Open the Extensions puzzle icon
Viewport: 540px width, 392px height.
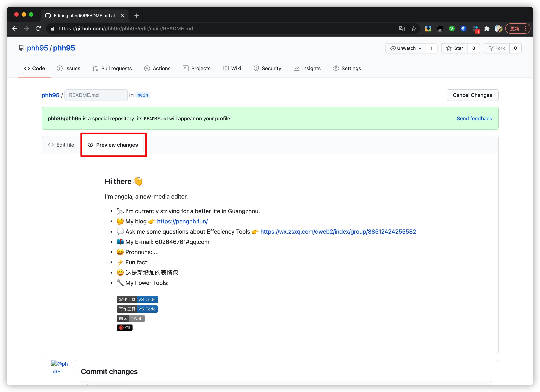(487, 29)
